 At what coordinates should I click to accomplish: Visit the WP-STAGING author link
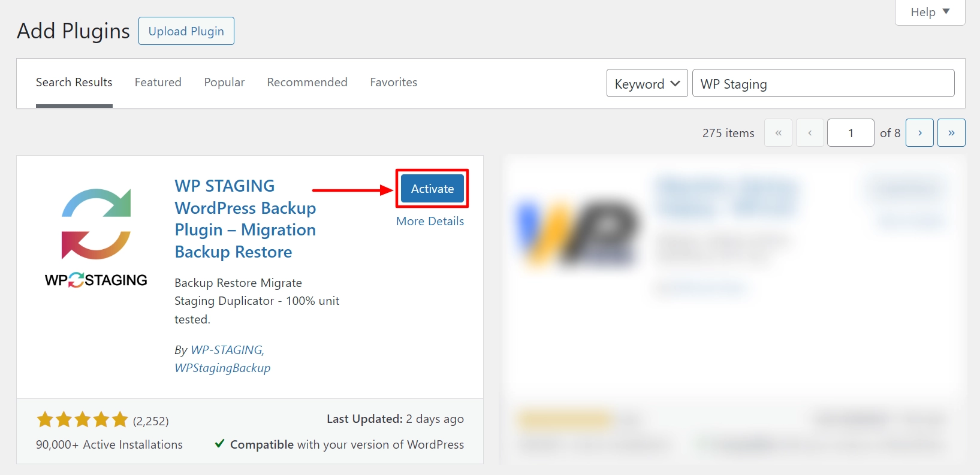pos(227,350)
